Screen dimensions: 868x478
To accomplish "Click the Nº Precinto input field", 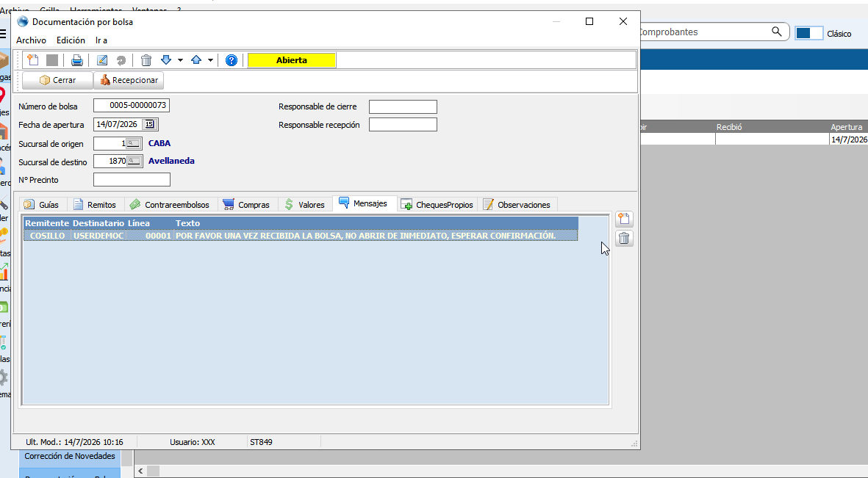I will tap(132, 180).
